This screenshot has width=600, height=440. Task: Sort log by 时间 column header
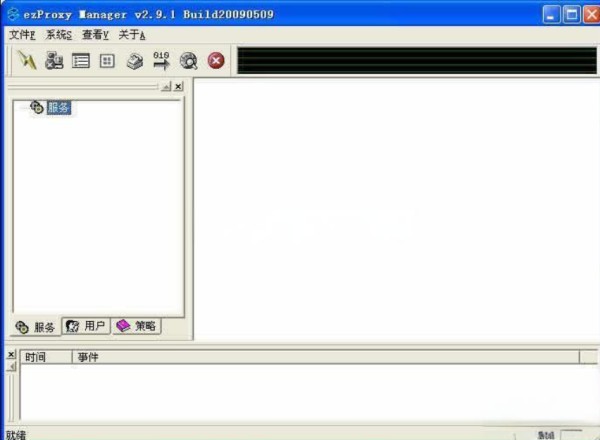coord(46,356)
